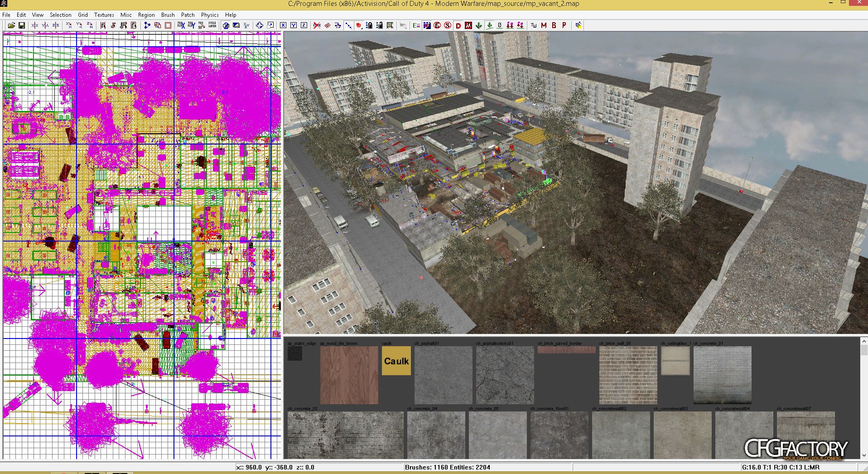Click the CYCLE LAYER toolbar button
Image resolution: width=868 pixels, height=474 pixels.
[212, 25]
